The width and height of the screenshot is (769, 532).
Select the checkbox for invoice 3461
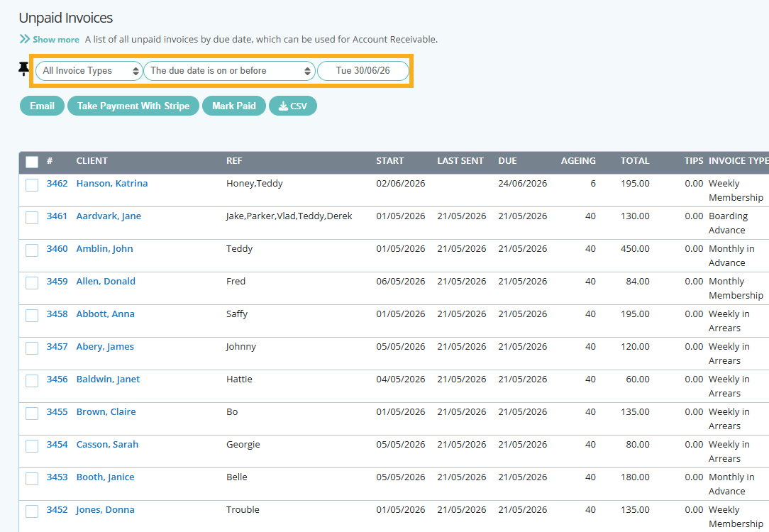tap(32, 218)
